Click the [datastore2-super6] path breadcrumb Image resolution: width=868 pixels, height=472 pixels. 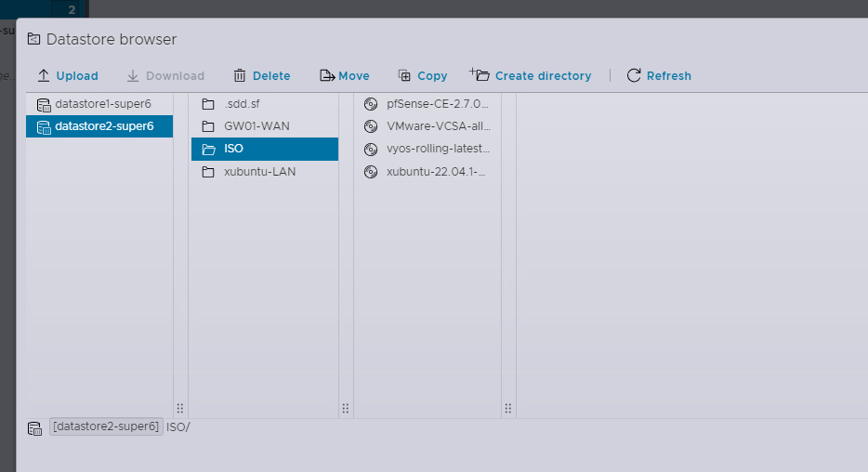coord(106,427)
